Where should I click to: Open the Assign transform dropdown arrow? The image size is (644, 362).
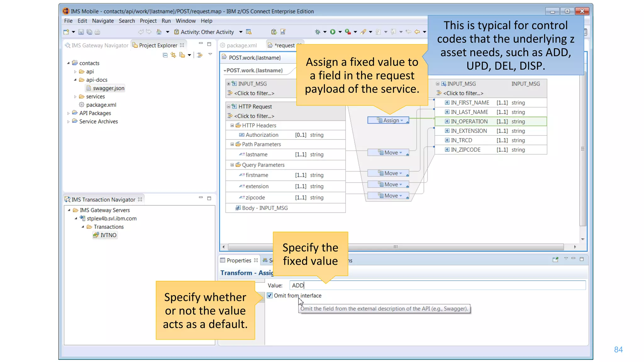coord(402,121)
